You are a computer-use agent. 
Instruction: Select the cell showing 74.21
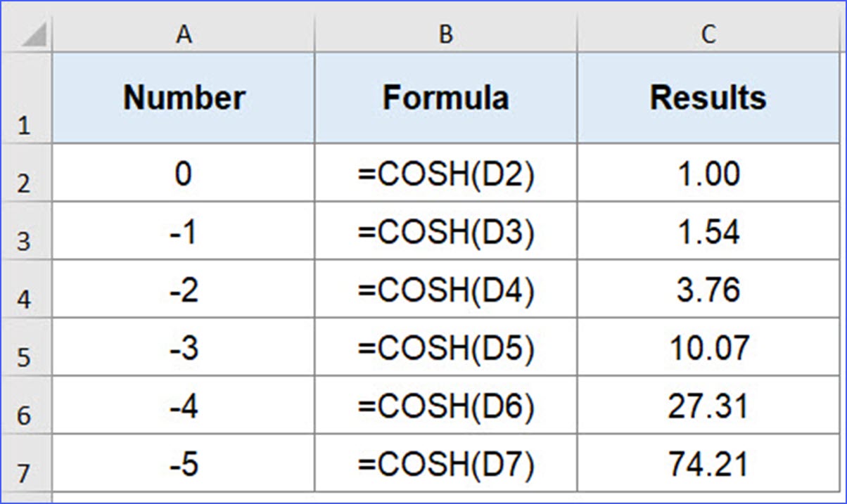(x=708, y=464)
